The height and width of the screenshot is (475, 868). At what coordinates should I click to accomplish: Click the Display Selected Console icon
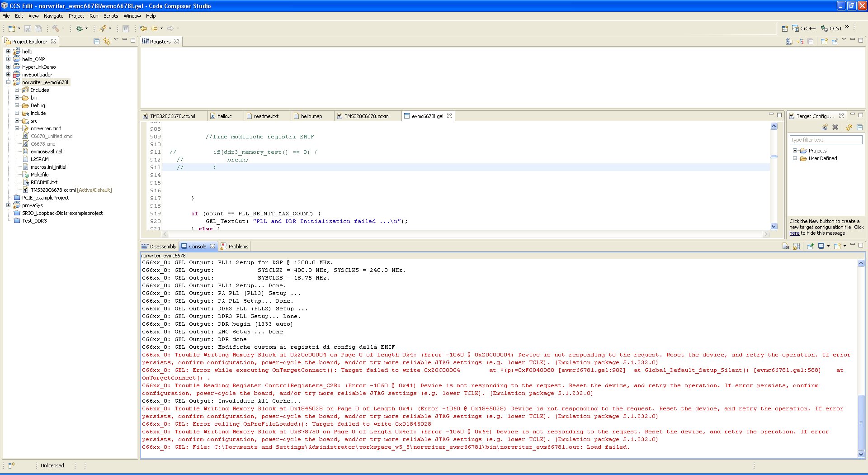(x=821, y=246)
